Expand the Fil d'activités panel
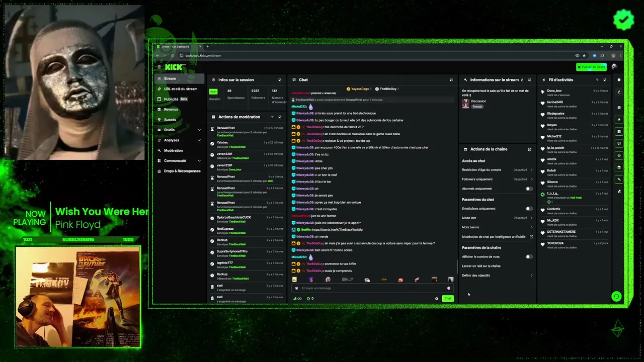The width and height of the screenshot is (644, 362). pos(605,80)
